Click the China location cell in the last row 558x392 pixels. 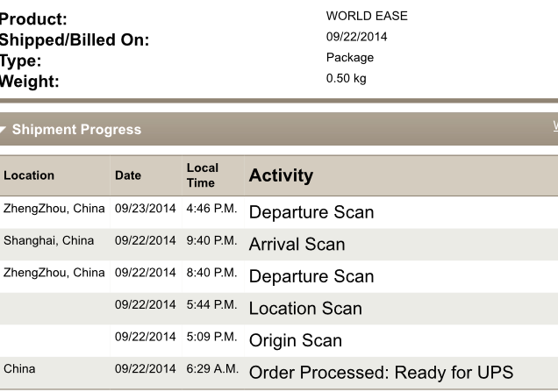(x=19, y=369)
